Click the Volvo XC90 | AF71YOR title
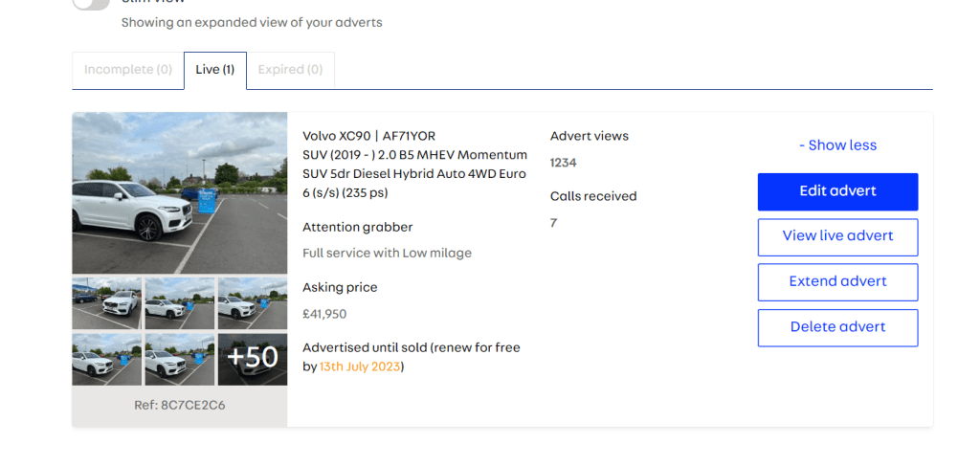980x466 pixels. [x=368, y=136]
